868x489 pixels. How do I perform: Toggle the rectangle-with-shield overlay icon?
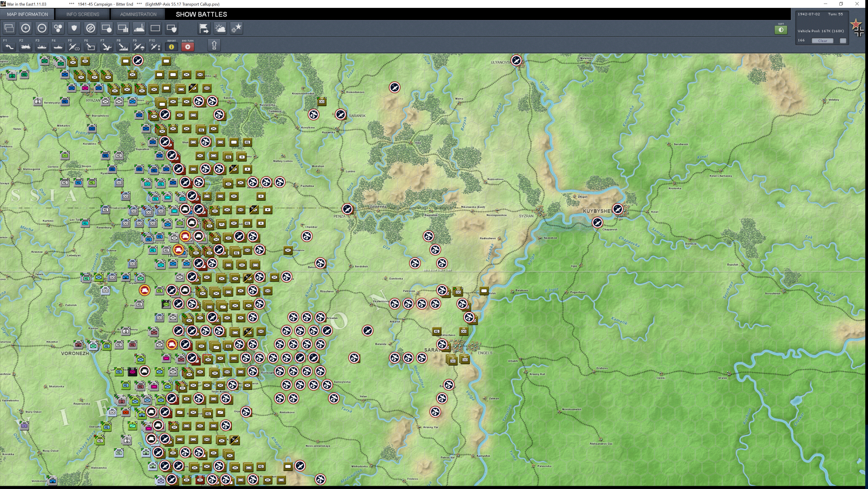[x=171, y=28]
